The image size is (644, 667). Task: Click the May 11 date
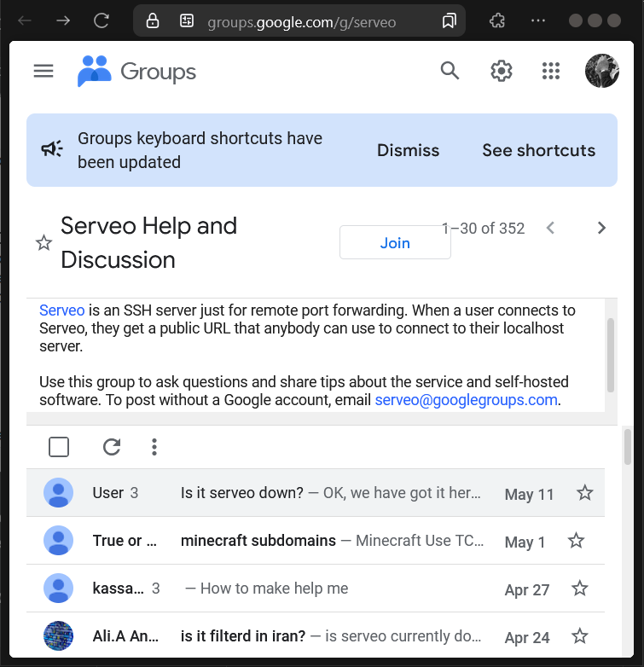pyautogui.click(x=529, y=495)
